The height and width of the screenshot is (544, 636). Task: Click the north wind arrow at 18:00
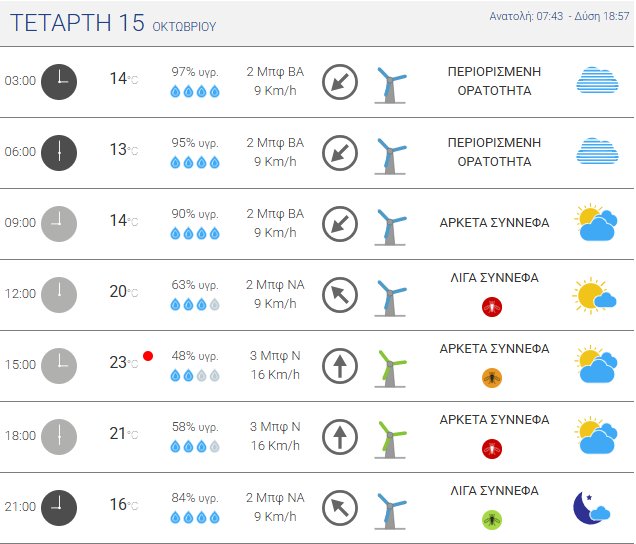(340, 436)
